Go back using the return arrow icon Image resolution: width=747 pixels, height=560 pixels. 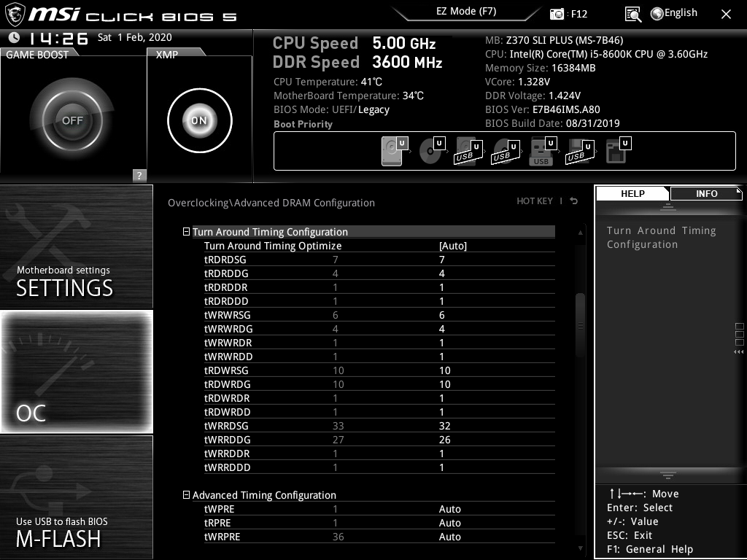574,201
